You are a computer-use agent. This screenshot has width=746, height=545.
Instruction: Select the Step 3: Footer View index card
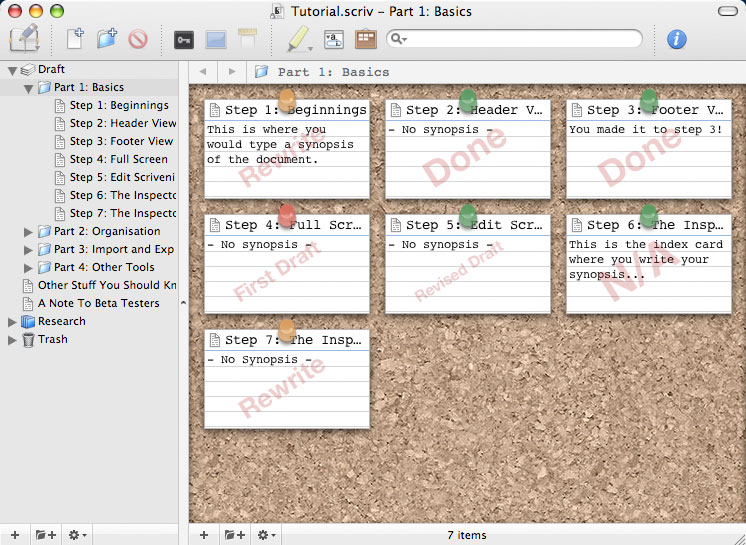point(648,148)
